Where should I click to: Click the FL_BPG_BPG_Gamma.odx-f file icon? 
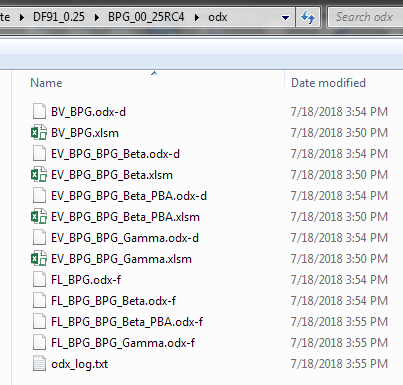coord(39,342)
